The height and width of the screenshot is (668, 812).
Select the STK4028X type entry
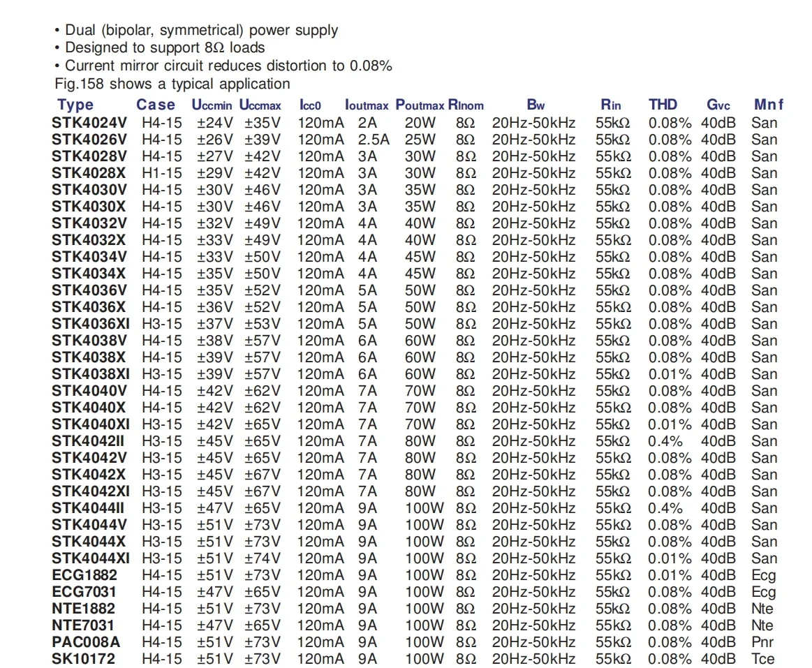point(89,173)
